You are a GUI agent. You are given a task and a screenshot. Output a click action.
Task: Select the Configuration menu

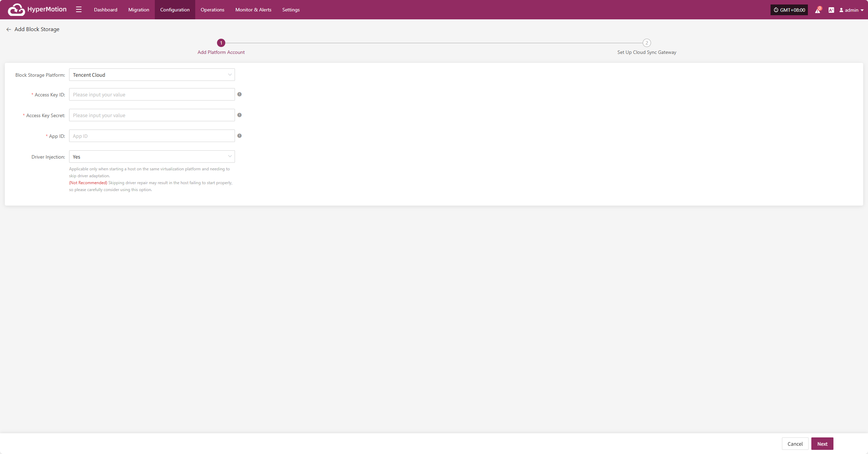pos(175,10)
